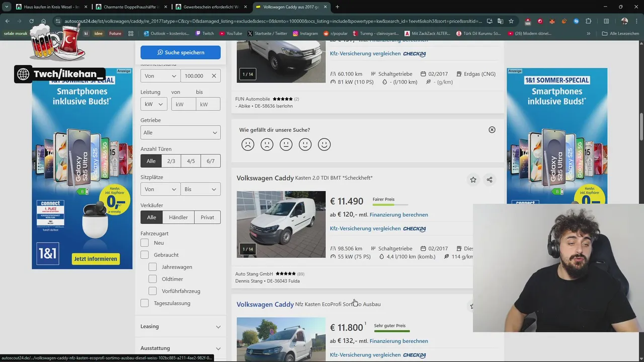Click the 'Suche speichern' button
Viewport: 644px width, 362px height.
180,52
